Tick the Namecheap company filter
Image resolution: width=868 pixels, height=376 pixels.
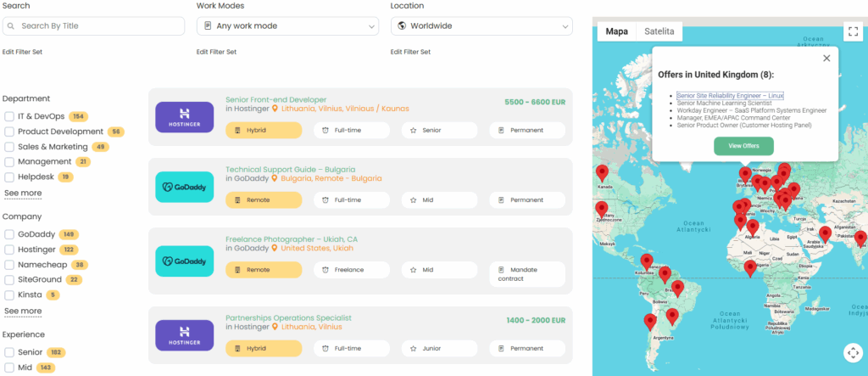pos(8,265)
